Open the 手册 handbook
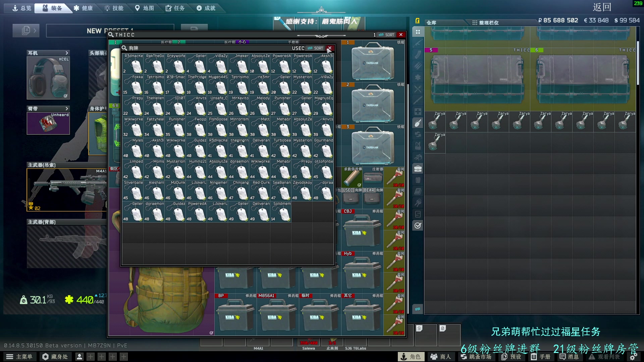This screenshot has width=644, height=362. click(541, 357)
